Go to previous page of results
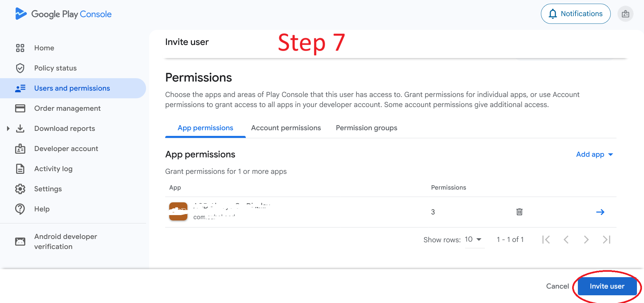644x303 pixels. (566, 240)
